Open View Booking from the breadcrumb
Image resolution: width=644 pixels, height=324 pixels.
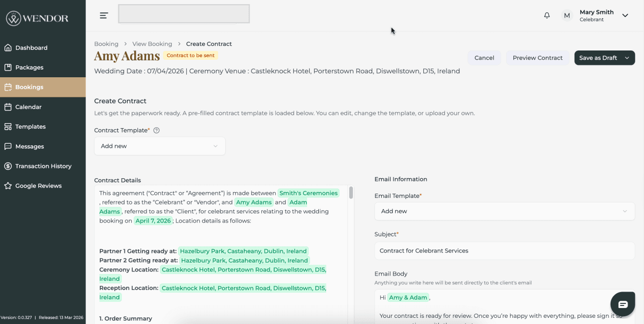(x=152, y=44)
